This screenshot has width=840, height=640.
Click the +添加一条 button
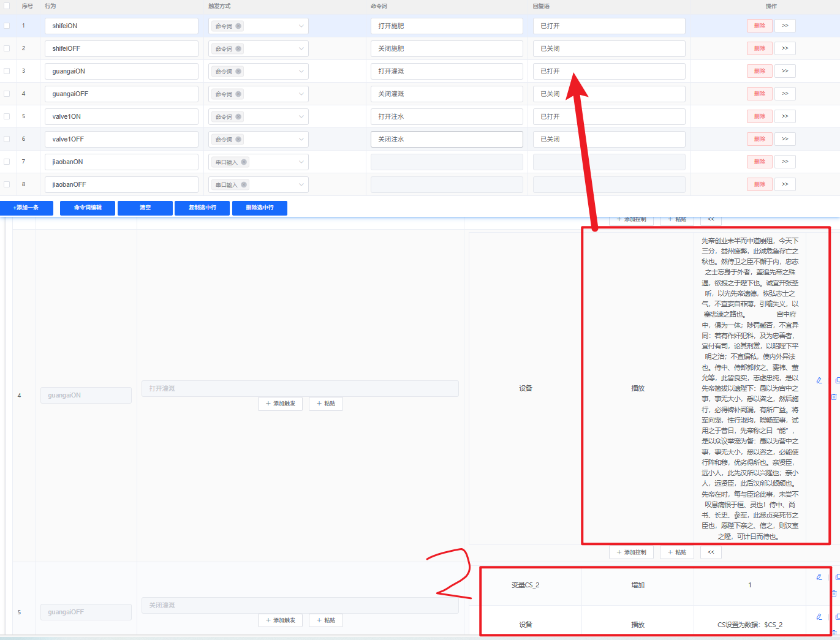coord(26,208)
